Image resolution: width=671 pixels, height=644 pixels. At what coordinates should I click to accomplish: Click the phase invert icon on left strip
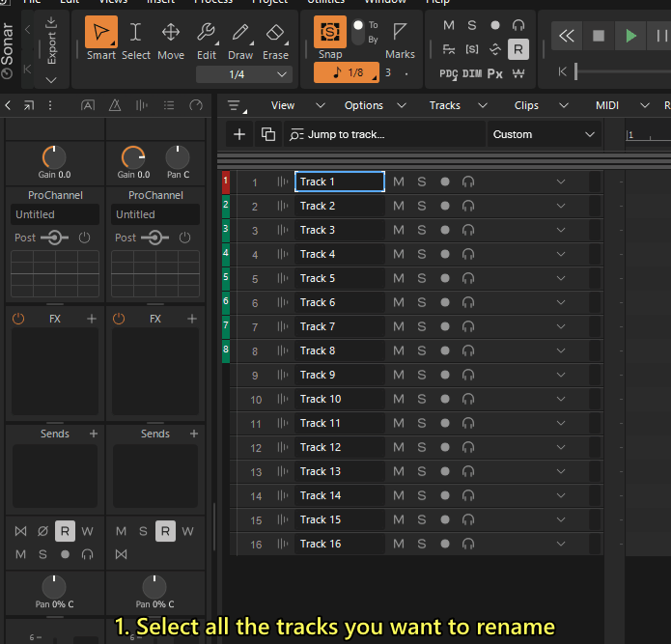[x=42, y=531]
